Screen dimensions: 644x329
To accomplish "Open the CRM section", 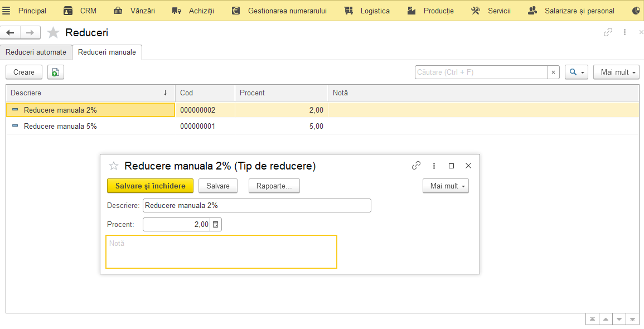I will coord(88,11).
